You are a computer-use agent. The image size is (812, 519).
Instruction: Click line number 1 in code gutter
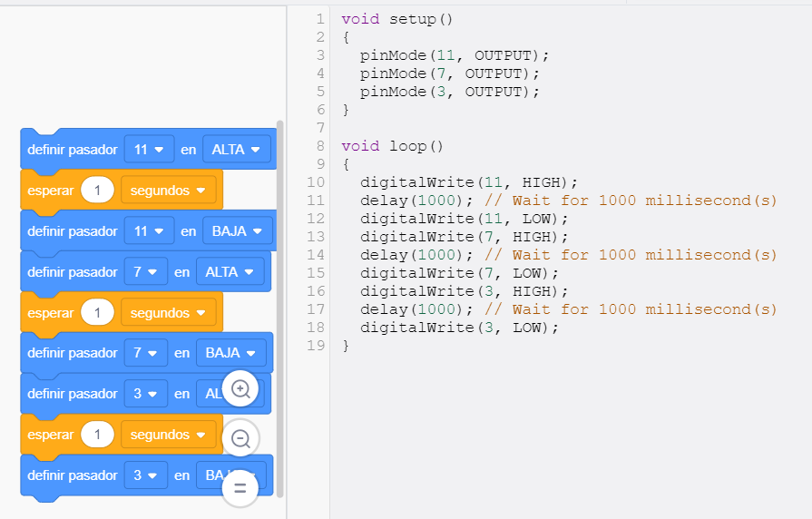[x=320, y=19]
